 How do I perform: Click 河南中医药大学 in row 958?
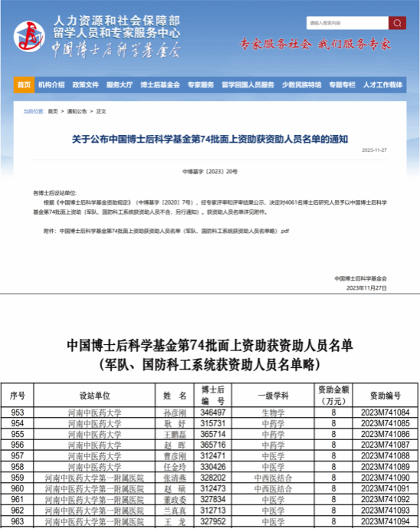tap(94, 467)
